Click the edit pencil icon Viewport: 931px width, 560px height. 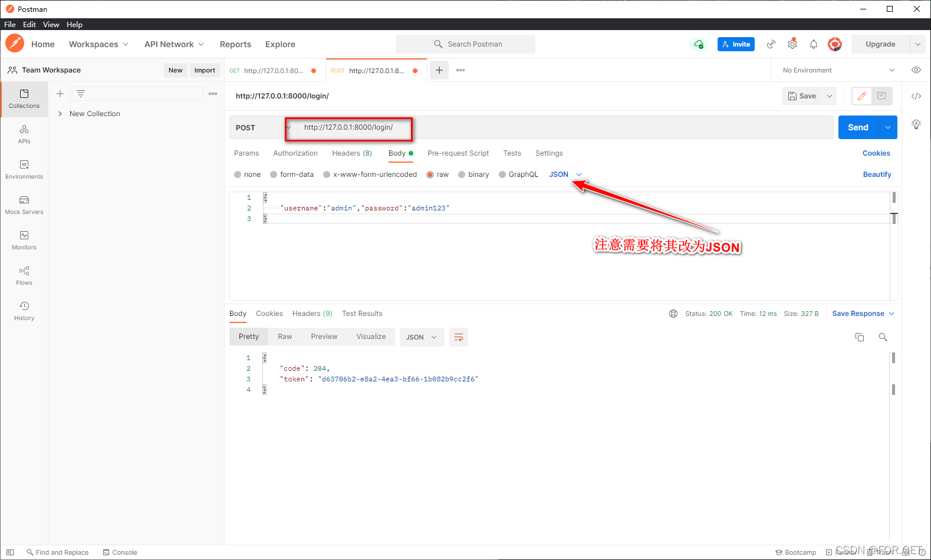click(x=862, y=96)
